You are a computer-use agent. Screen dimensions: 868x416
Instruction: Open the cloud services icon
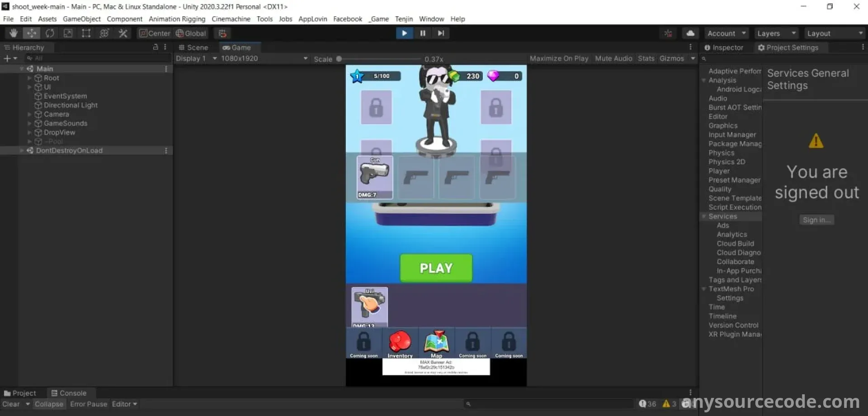coord(690,33)
